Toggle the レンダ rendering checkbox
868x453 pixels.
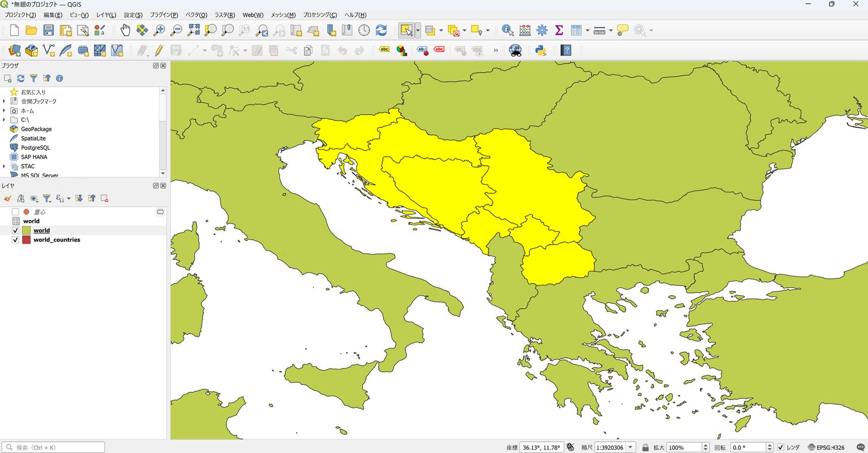[x=780, y=448]
